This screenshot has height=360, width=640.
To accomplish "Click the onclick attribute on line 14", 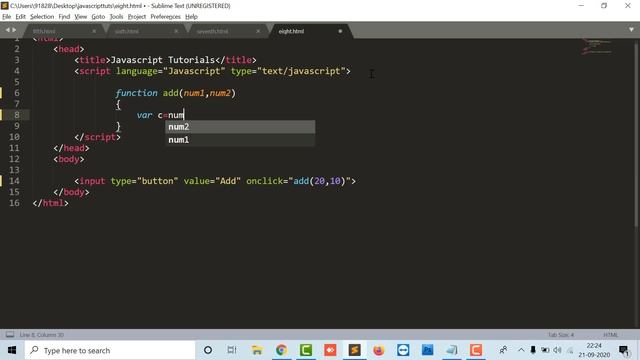I will pos(264,181).
